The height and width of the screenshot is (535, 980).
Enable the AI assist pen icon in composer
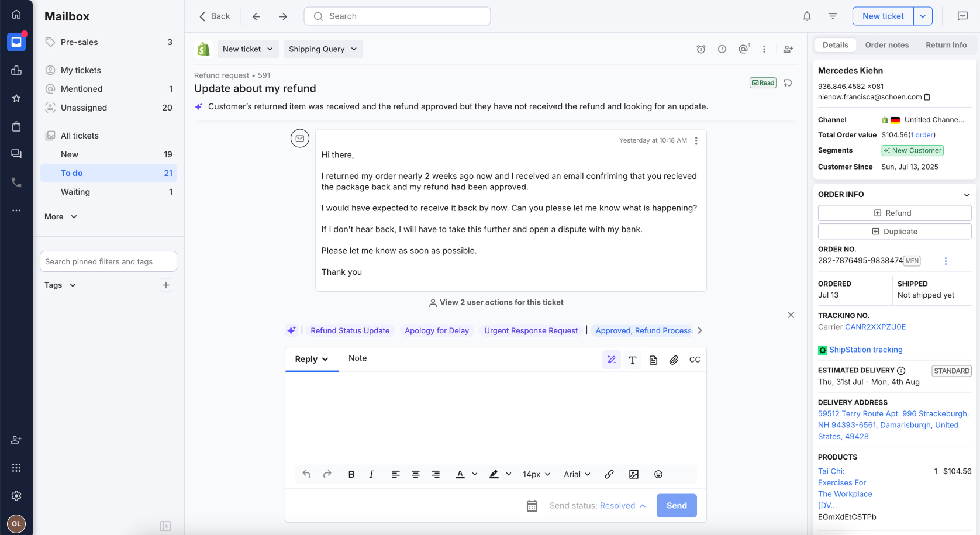click(x=611, y=360)
